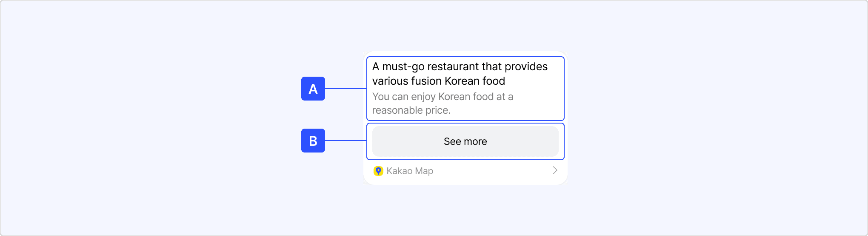Click the connector line from badge B
Image resolution: width=868 pixels, height=236 pixels.
[345, 141]
